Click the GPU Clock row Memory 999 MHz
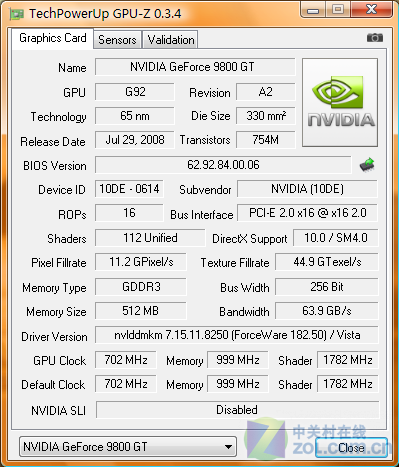 (238, 360)
